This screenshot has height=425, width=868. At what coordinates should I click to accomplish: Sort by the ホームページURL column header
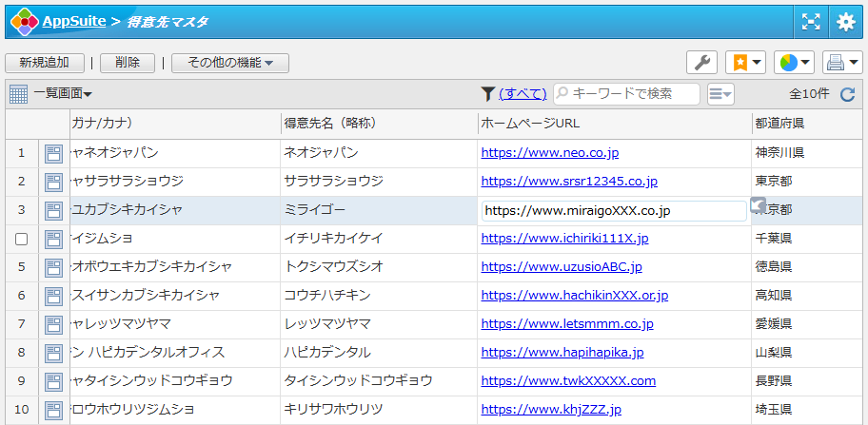[x=530, y=124]
